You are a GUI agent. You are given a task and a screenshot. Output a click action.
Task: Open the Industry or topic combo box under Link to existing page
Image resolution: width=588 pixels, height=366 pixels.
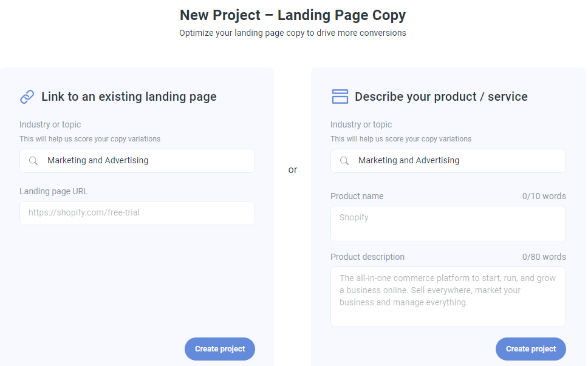(137, 161)
